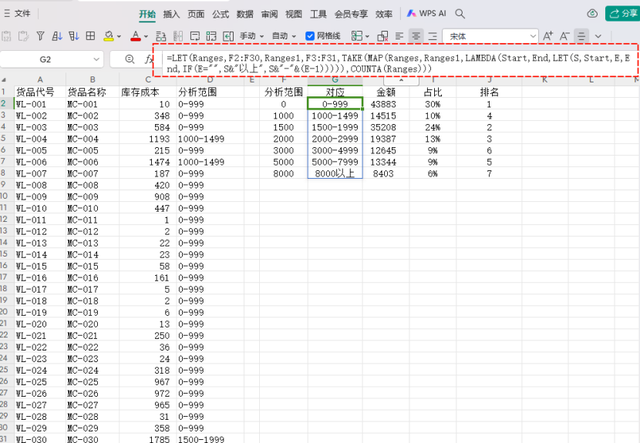Click the green 分享 button
Viewport: 640px width, 443px height.
point(622,13)
